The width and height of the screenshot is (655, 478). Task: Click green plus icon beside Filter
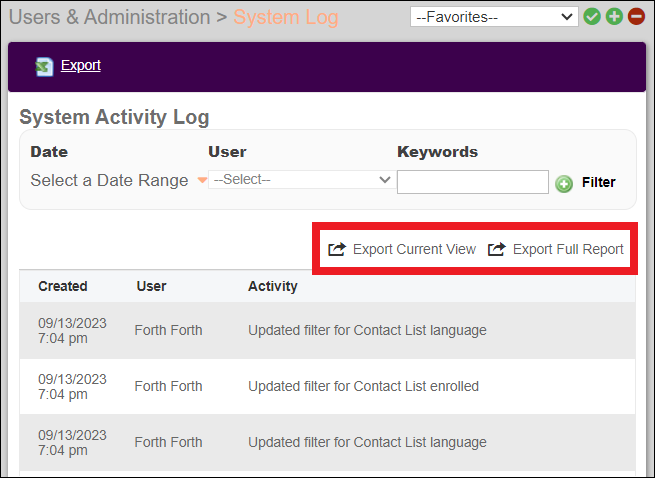(564, 183)
